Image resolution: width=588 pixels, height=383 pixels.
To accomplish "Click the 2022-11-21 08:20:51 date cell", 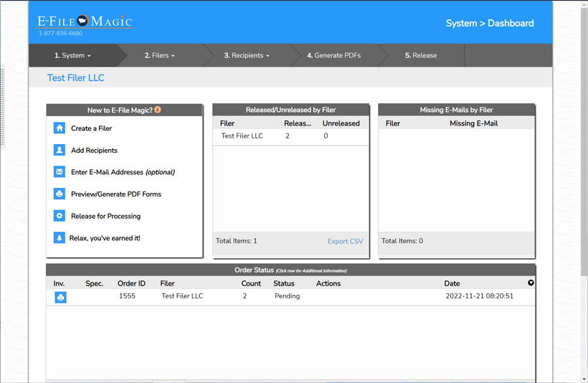I will click(479, 296).
